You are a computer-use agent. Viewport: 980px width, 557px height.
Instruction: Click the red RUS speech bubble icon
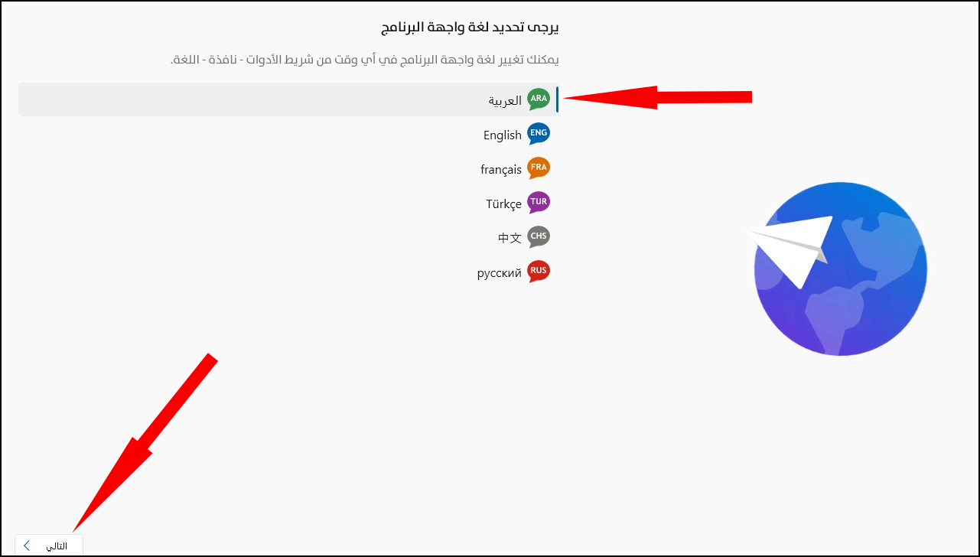pos(539,272)
